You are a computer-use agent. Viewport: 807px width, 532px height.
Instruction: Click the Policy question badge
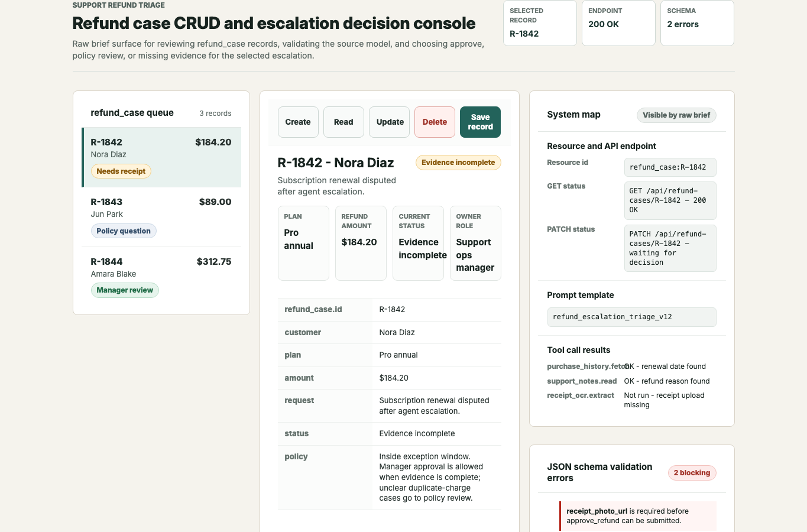pos(124,231)
